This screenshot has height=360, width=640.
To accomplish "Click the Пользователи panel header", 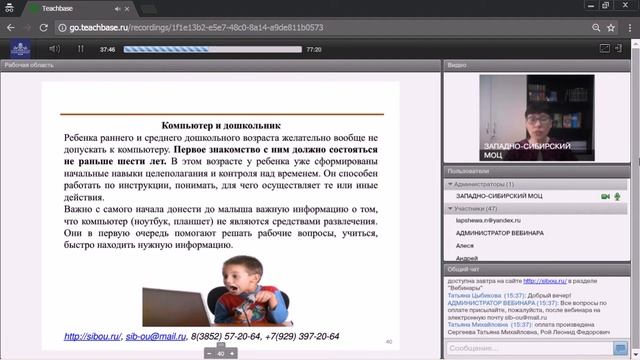I will tap(537, 171).
